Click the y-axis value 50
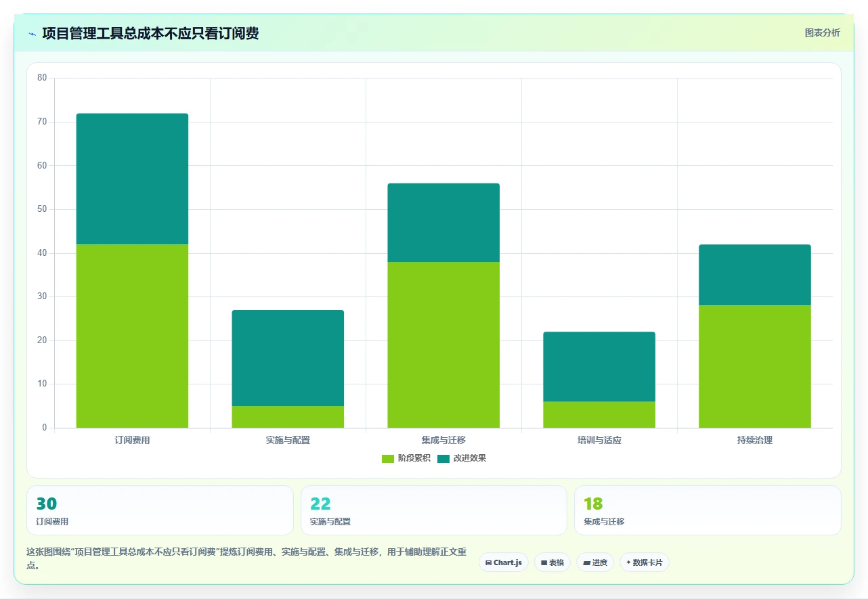 tap(42, 209)
